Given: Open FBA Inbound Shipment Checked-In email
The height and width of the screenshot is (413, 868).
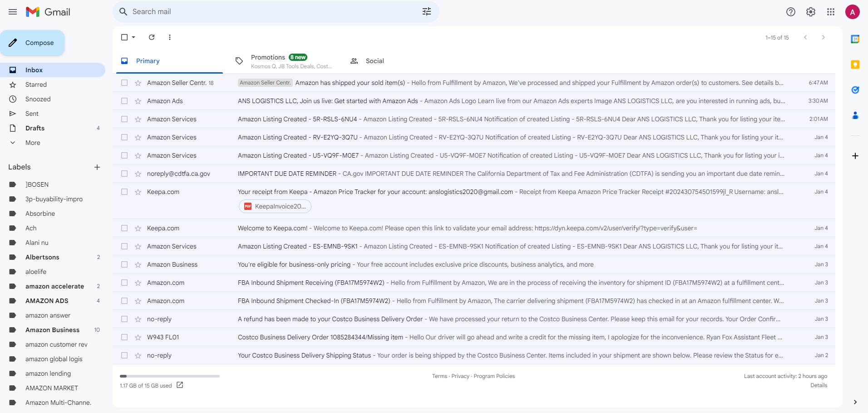Looking at the screenshot, I should point(474,301).
